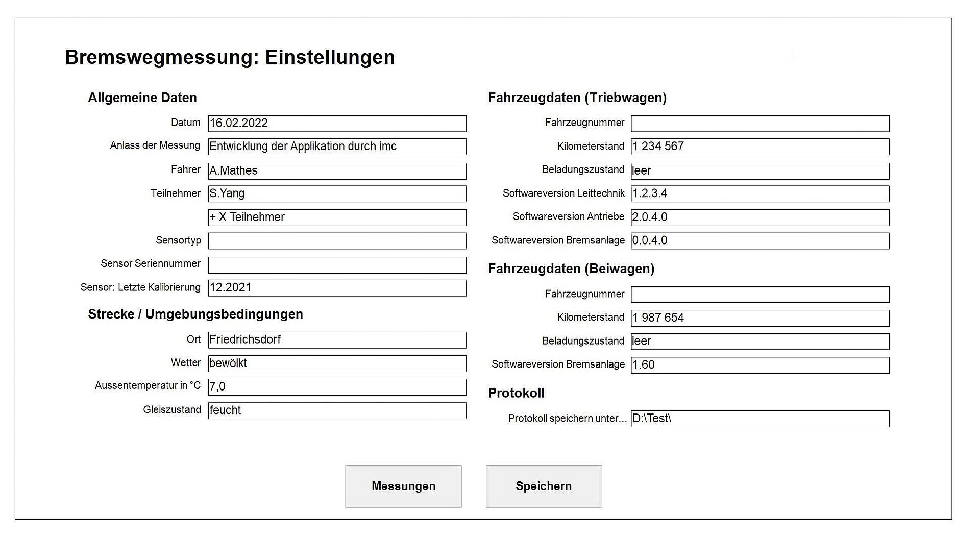Select the Sensor Letzte Kalibrierung field
Viewport: 980px width, 536px height.
pyautogui.click(x=337, y=287)
